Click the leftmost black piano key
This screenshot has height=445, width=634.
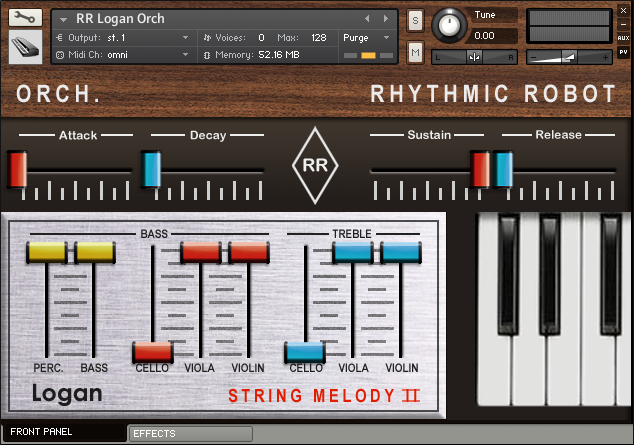coord(508,274)
